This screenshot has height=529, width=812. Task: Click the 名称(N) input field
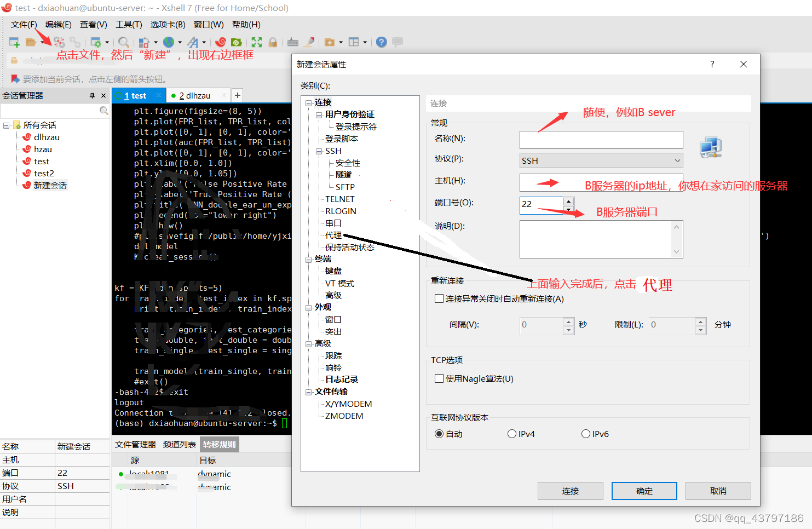click(x=601, y=140)
